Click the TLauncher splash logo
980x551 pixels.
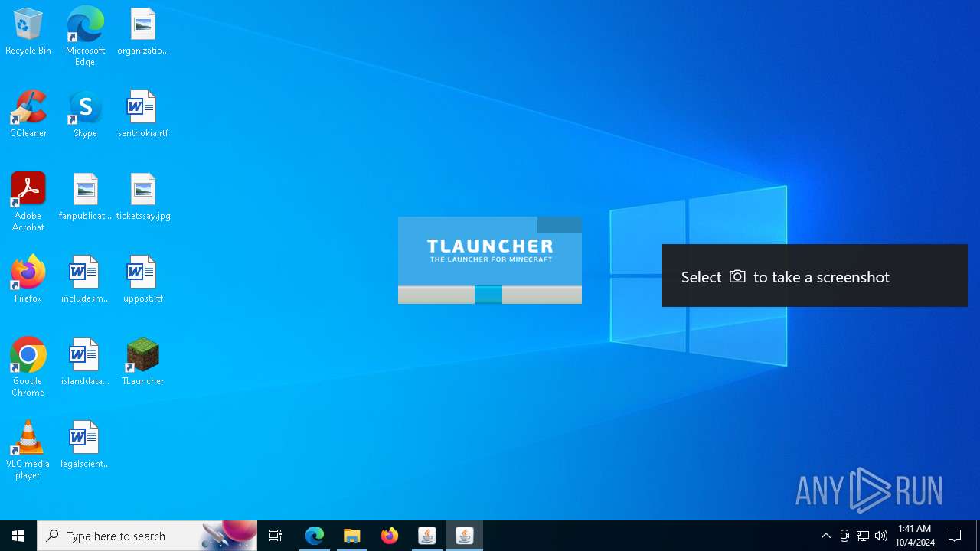(490, 250)
